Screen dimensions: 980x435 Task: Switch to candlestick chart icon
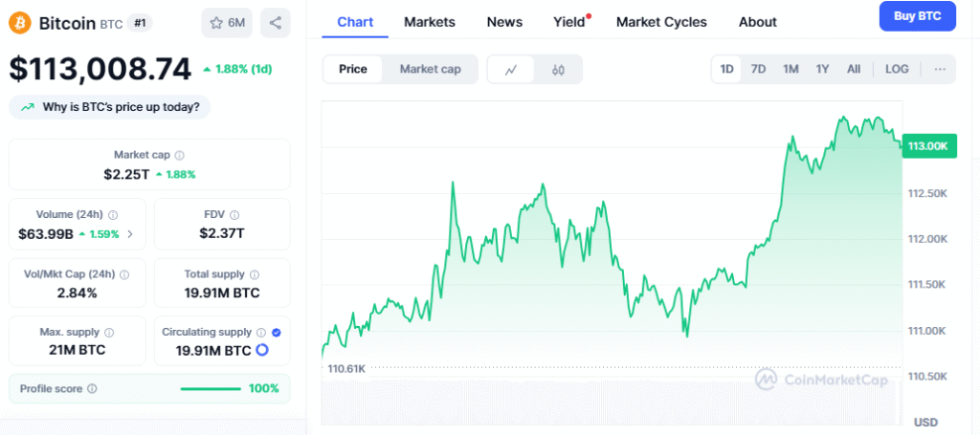click(558, 69)
